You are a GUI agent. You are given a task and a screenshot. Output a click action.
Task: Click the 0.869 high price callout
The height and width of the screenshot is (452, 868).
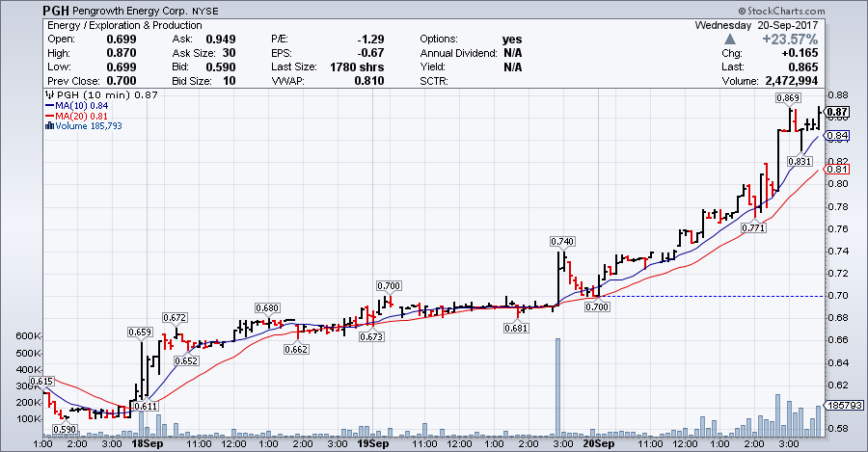tap(788, 99)
